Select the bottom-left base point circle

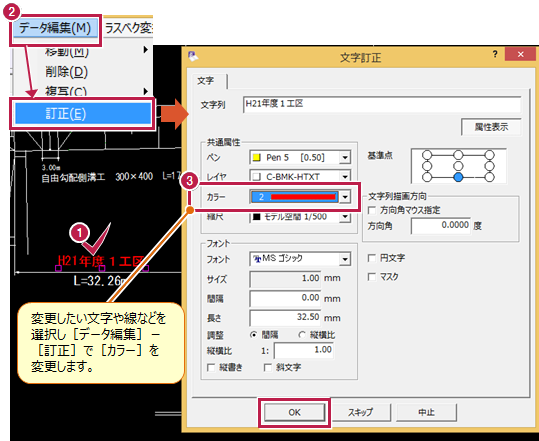427,177
